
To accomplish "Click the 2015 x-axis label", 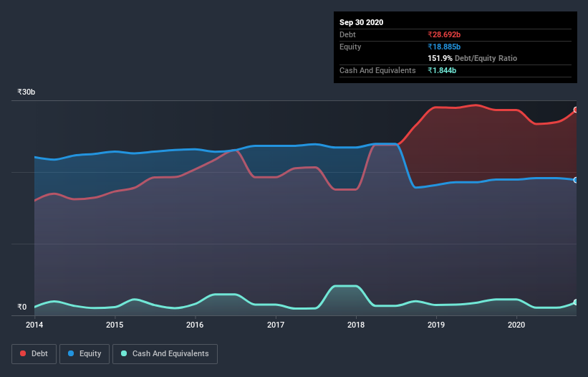I will click(x=115, y=325).
